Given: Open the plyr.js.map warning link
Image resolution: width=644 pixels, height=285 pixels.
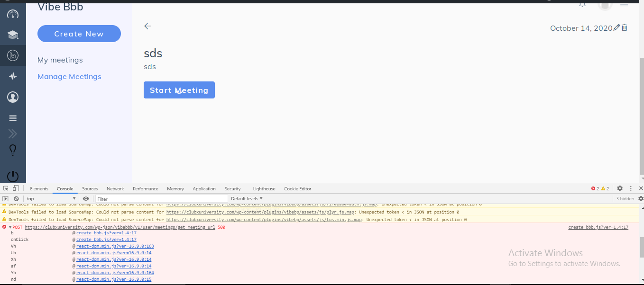Looking at the screenshot, I should pyautogui.click(x=260, y=212).
